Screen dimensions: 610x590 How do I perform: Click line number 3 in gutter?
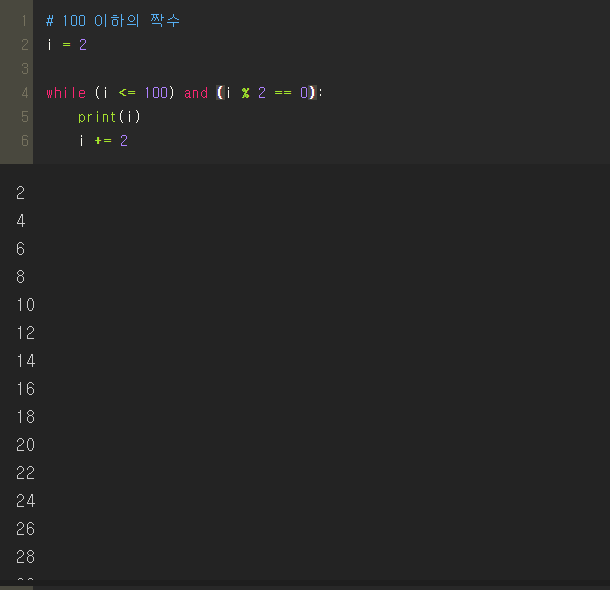[25, 69]
